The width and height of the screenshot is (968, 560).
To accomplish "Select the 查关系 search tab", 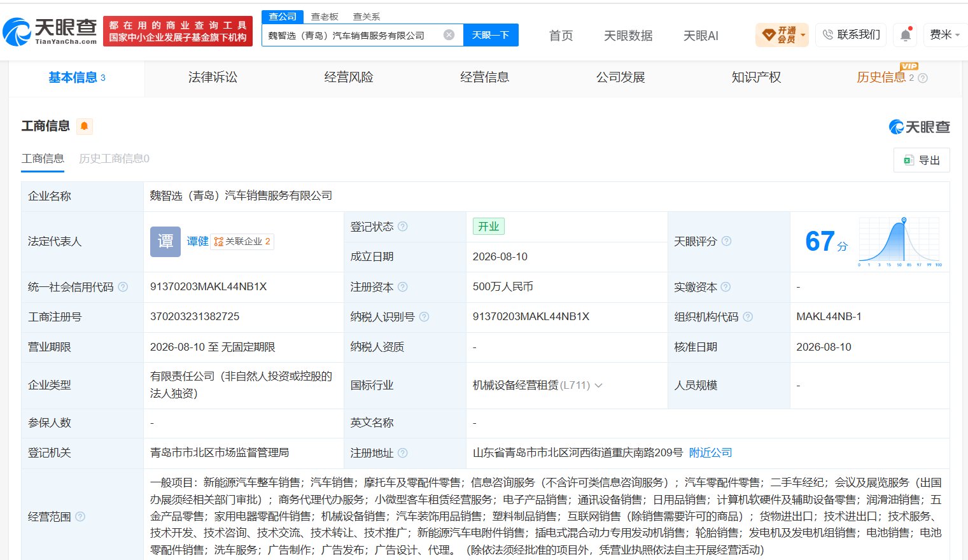I will [x=367, y=17].
